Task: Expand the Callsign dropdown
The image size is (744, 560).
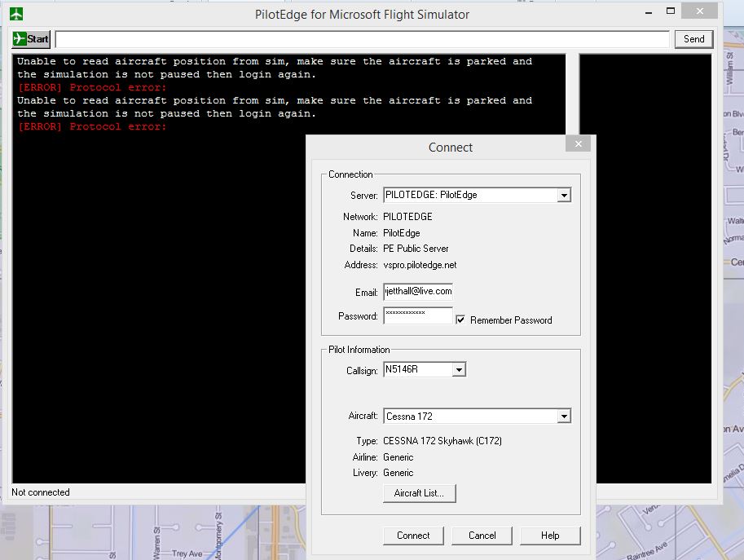Action: [x=459, y=370]
